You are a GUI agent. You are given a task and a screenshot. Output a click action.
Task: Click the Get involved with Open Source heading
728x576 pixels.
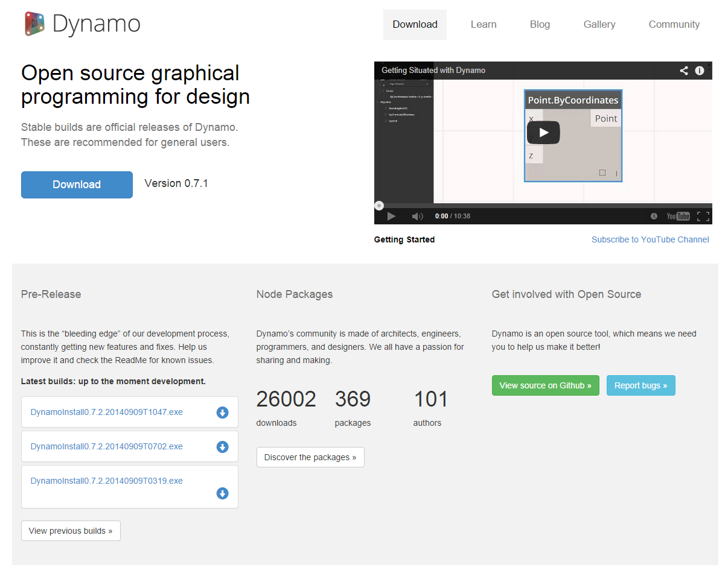[x=566, y=294]
